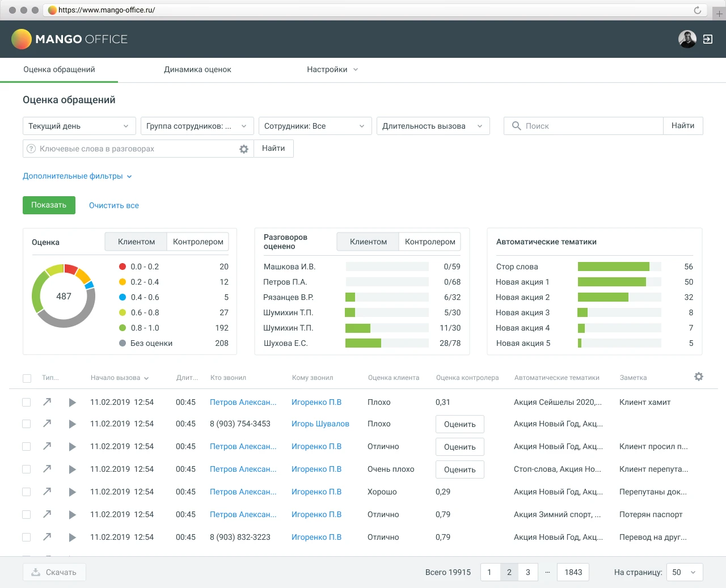
Task: Select checkbox for the third call row
Action: (x=27, y=447)
